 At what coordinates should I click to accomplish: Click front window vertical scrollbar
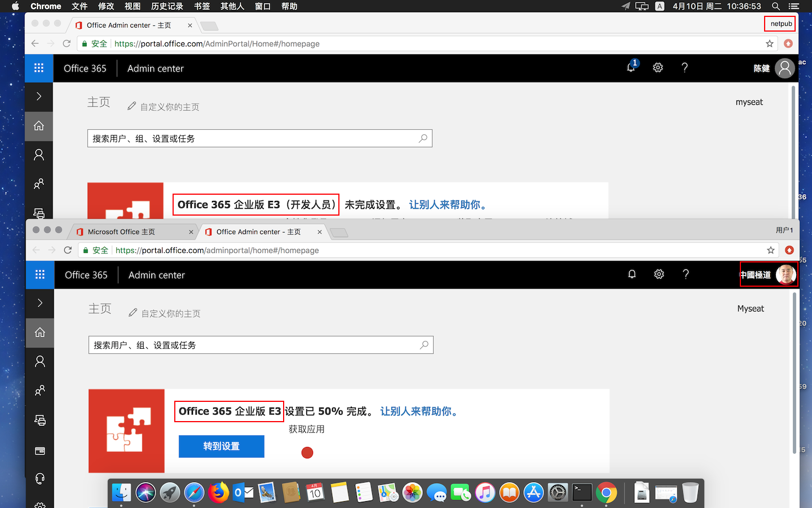click(x=795, y=373)
